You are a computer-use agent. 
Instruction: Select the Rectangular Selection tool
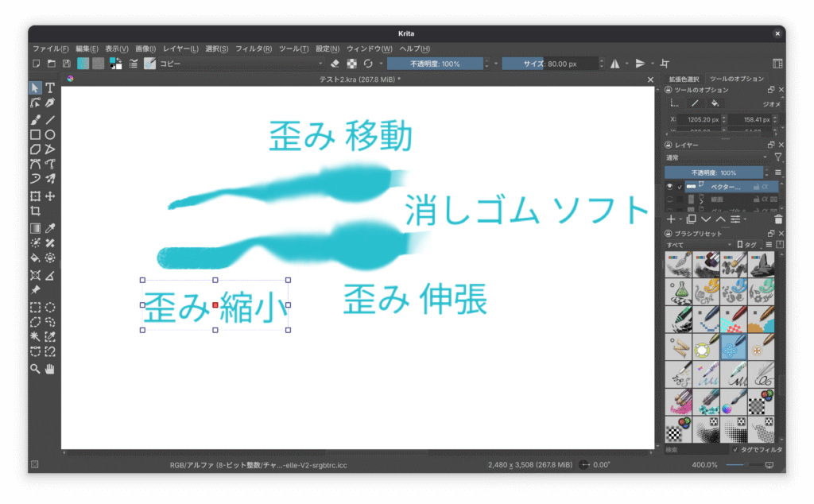(x=35, y=308)
